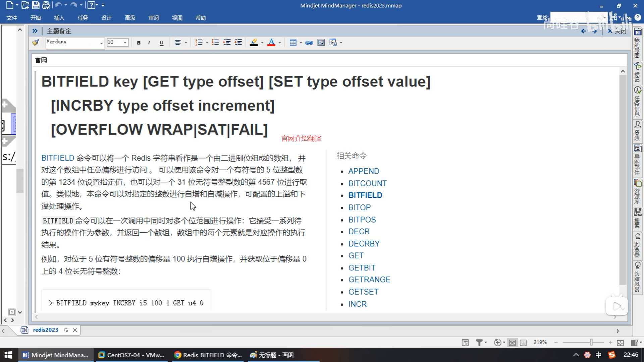The height and width of the screenshot is (362, 644).
Task: Click the insert image icon
Action: pyautogui.click(x=321, y=43)
